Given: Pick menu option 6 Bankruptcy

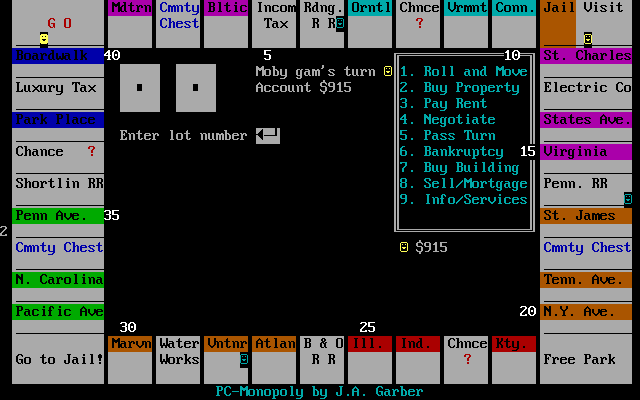Looking at the screenshot, I should click(x=452, y=151).
